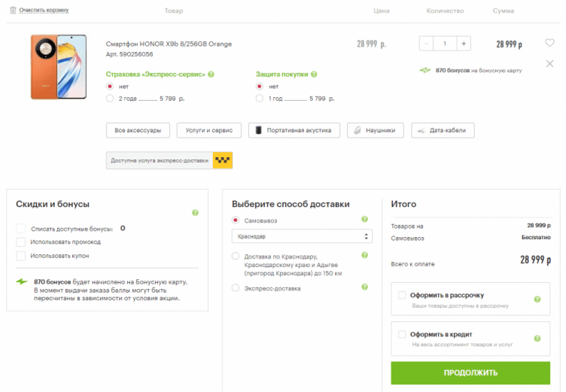
Task: Select 2 года insurance for 5 799 р.
Action: [x=111, y=99]
